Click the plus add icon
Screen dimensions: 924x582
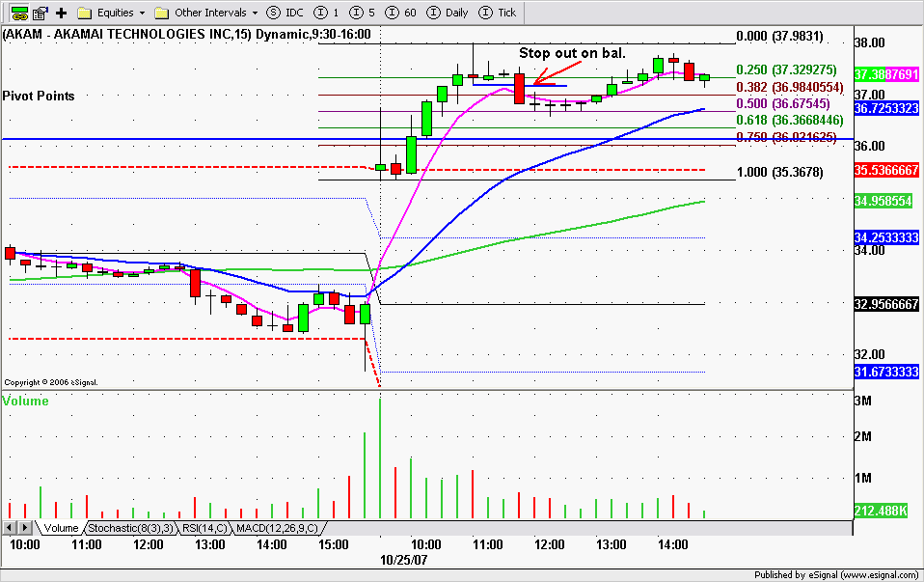[x=61, y=13]
